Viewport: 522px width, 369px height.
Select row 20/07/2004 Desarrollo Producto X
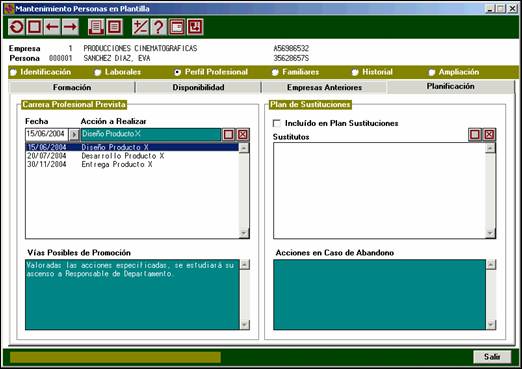click(132, 156)
